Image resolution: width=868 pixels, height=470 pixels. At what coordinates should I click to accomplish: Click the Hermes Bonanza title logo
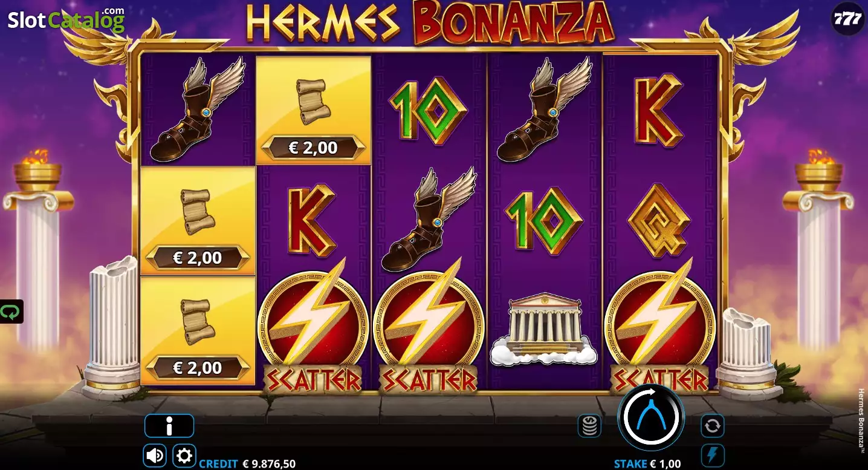pyautogui.click(x=430, y=23)
